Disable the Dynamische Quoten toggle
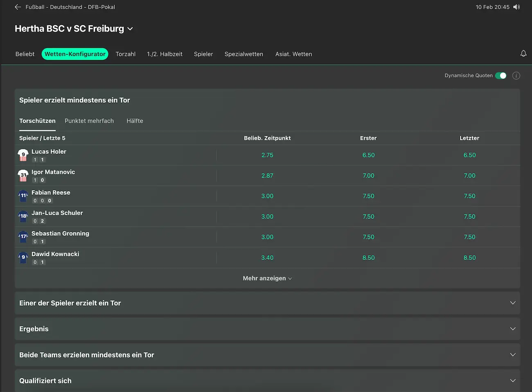The height and width of the screenshot is (392, 532). 501,75
